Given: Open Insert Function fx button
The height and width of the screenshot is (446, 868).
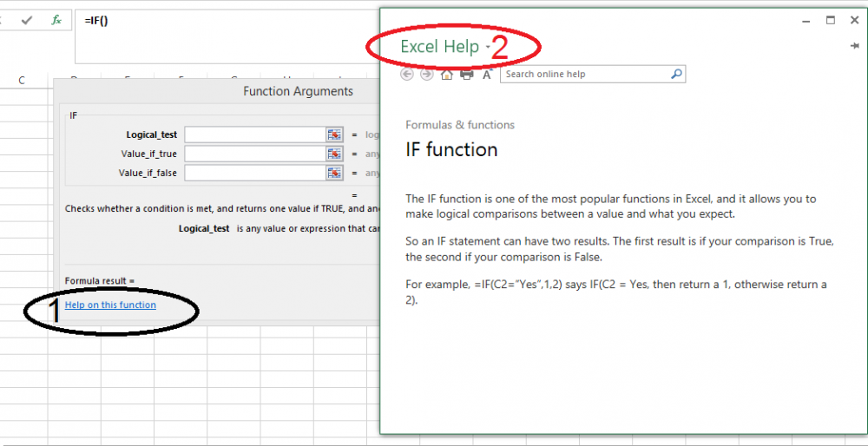Looking at the screenshot, I should (x=56, y=21).
